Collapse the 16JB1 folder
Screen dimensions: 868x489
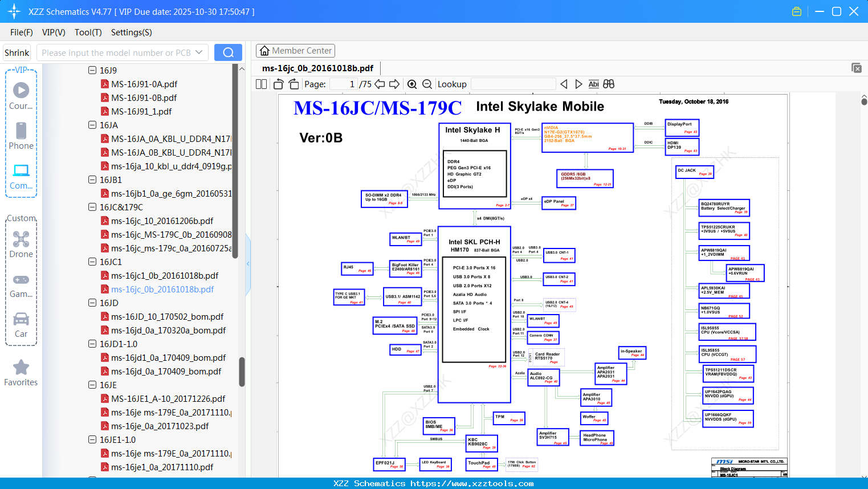click(92, 180)
